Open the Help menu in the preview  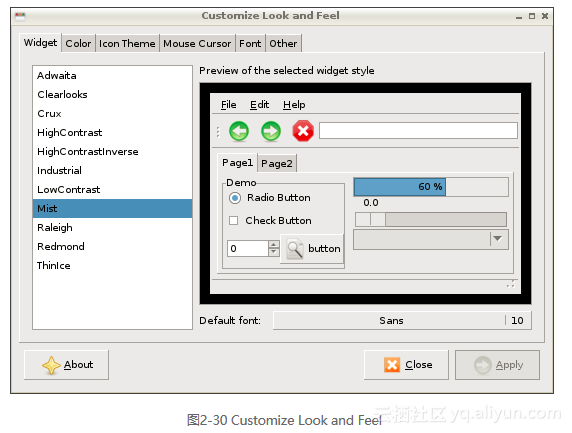coord(294,105)
